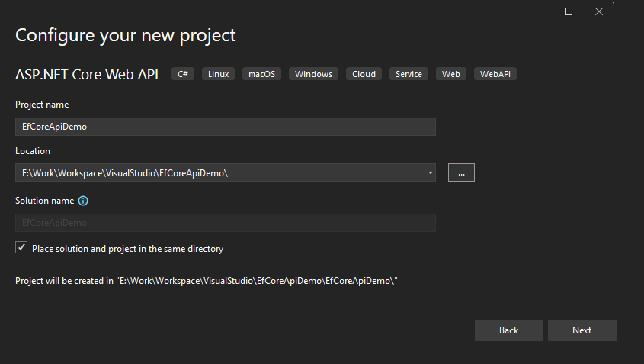Screen dimensions: 644x364
Task: Click the Project will be created in path text
Action: [x=207, y=281]
